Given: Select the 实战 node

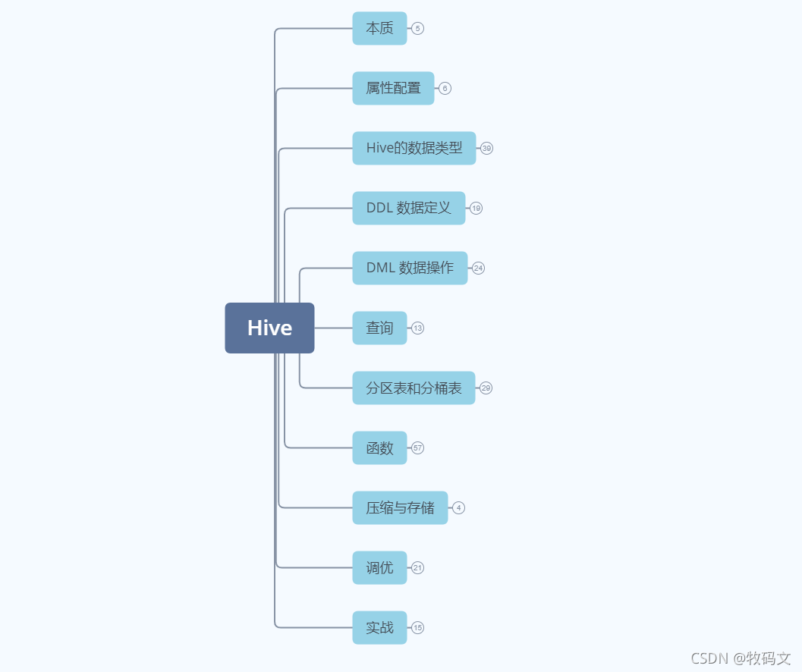Looking at the screenshot, I should [x=379, y=627].
